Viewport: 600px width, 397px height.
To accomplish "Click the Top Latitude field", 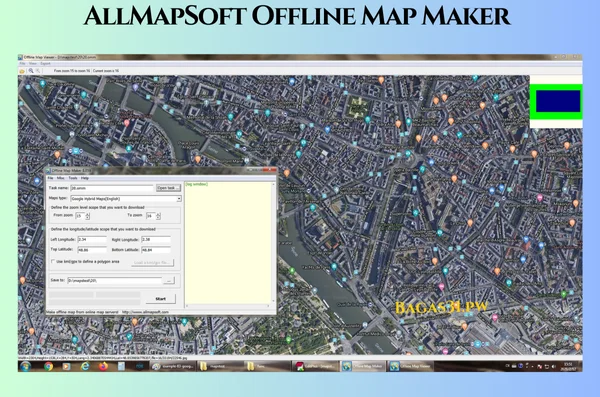I will (92, 250).
